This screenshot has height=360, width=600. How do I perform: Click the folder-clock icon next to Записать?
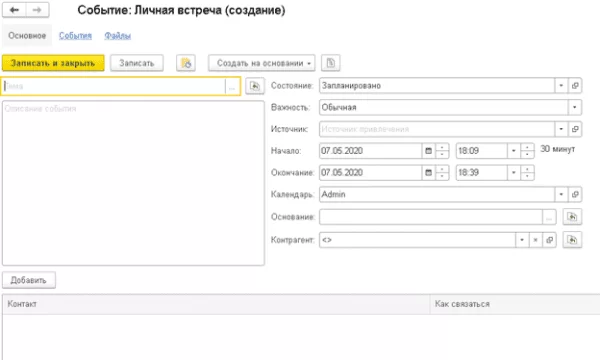pyautogui.click(x=186, y=63)
